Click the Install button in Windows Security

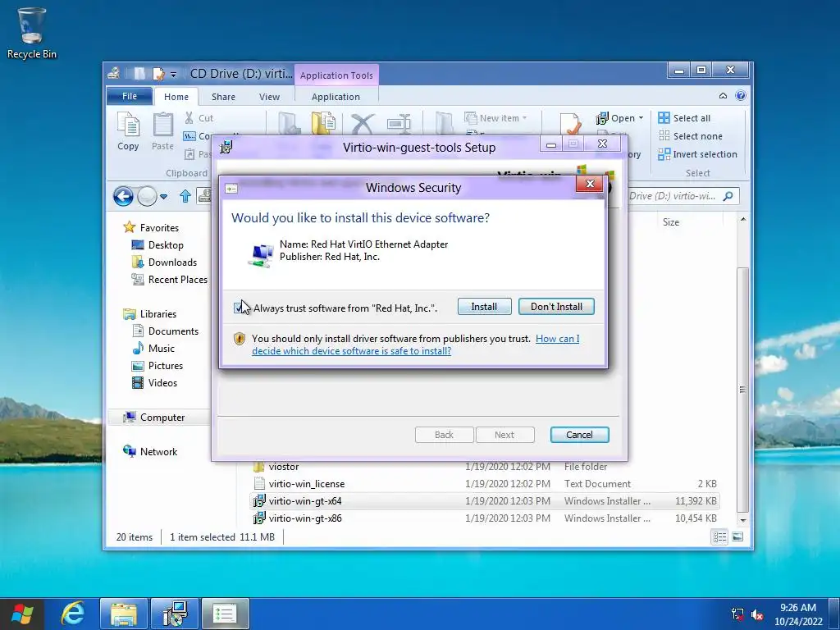tap(484, 307)
